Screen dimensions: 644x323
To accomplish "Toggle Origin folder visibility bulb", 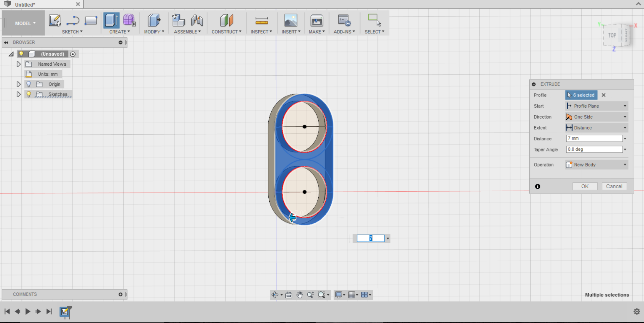I will click(29, 84).
